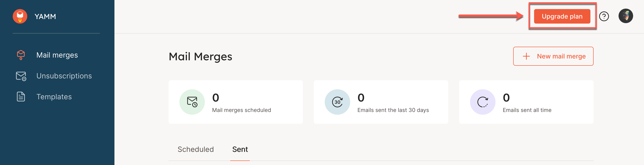Click the scheduled mail merges icon

(192, 102)
